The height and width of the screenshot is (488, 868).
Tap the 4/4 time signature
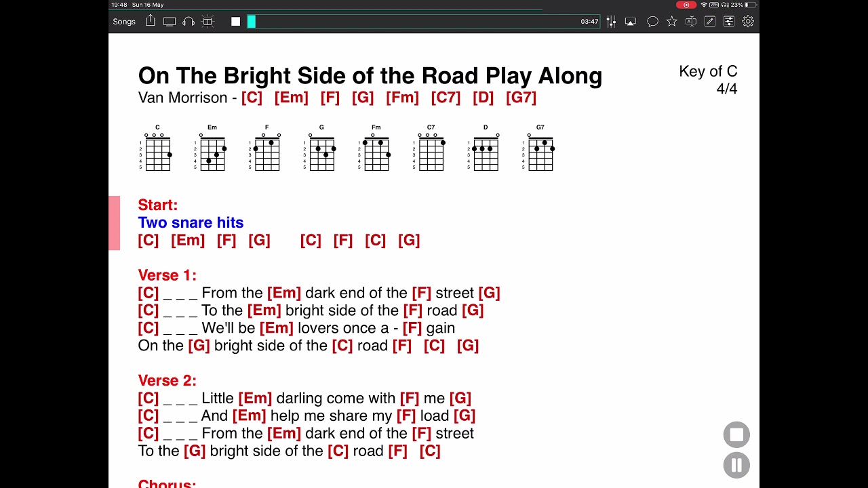pos(727,89)
